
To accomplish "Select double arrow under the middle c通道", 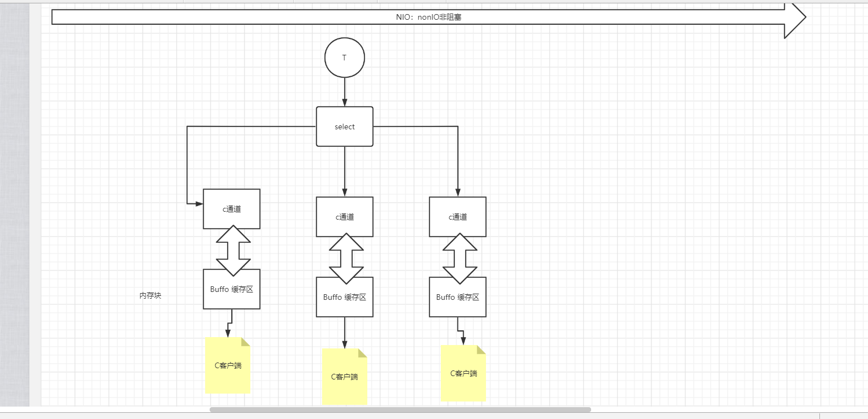I will click(x=346, y=258).
